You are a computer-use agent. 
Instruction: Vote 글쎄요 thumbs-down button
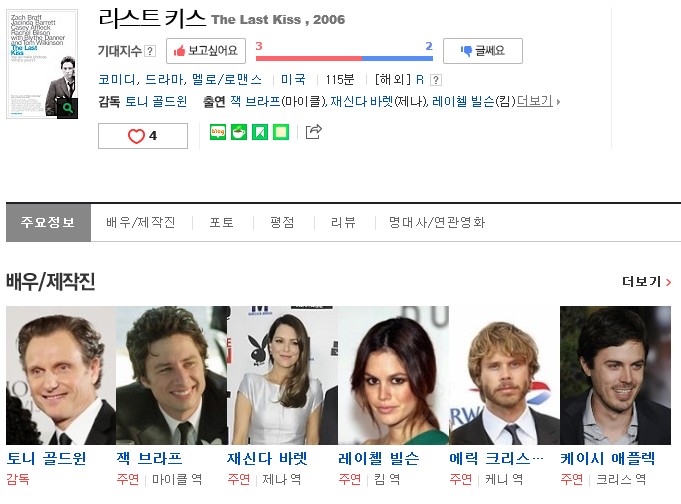pyautogui.click(x=483, y=51)
